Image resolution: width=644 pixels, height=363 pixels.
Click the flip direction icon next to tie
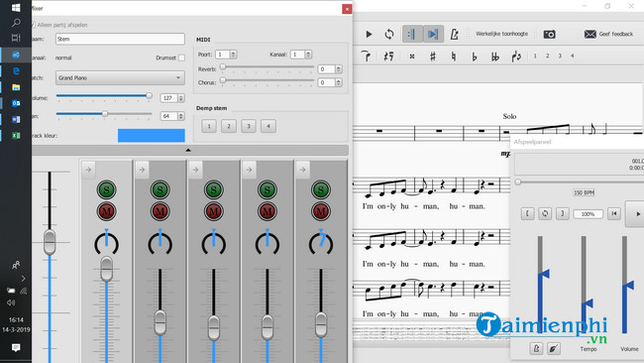coord(388,56)
